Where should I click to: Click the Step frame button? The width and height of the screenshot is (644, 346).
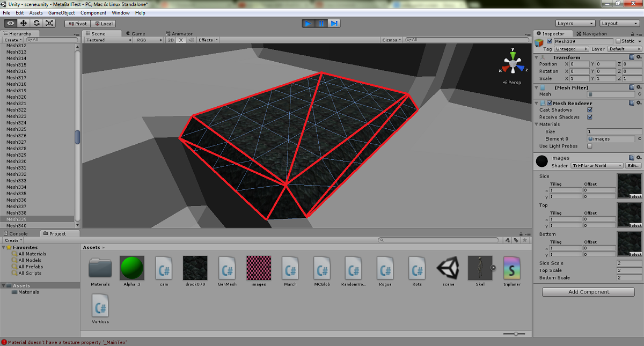point(334,24)
